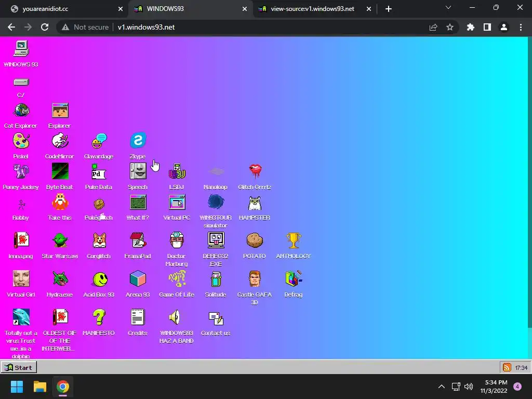Open the Zkype icon
The image size is (532, 399).
pos(138,140)
